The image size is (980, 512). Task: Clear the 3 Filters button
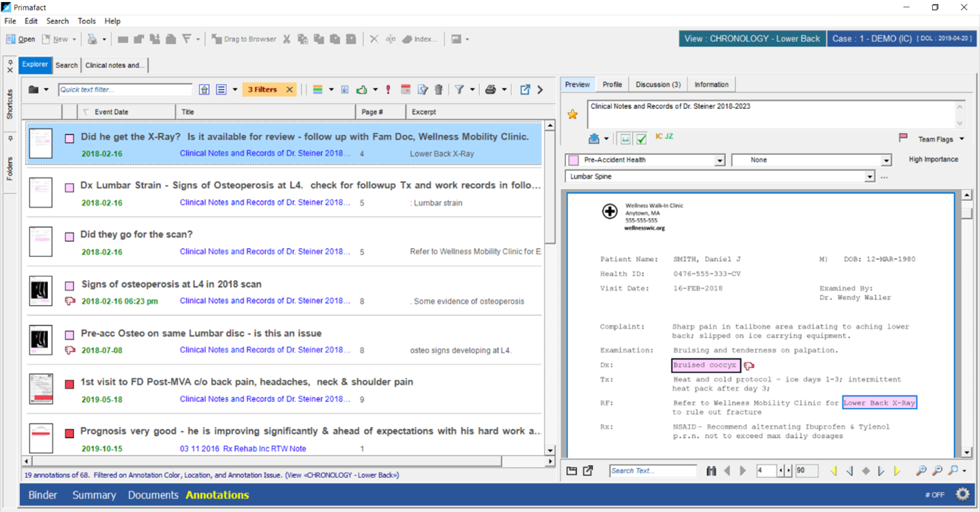click(x=290, y=90)
